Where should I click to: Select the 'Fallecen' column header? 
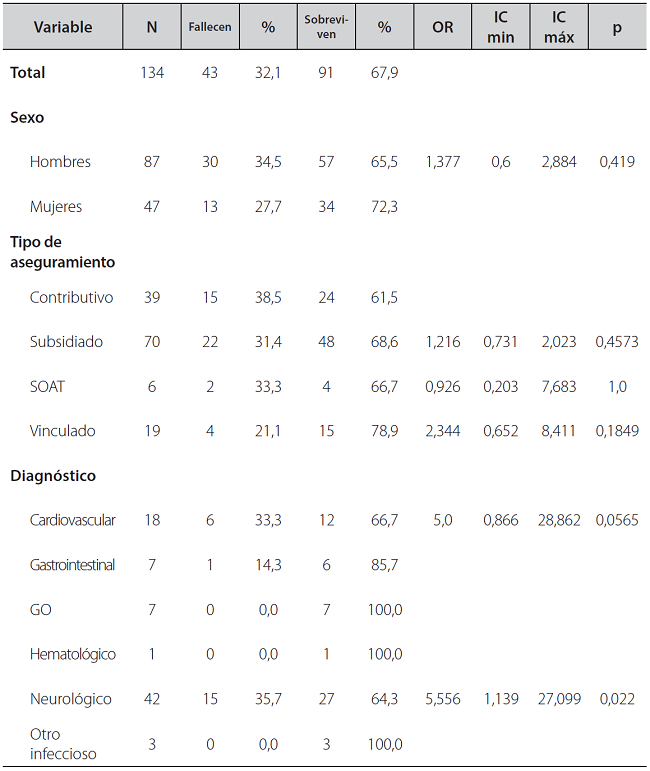pos(210,28)
